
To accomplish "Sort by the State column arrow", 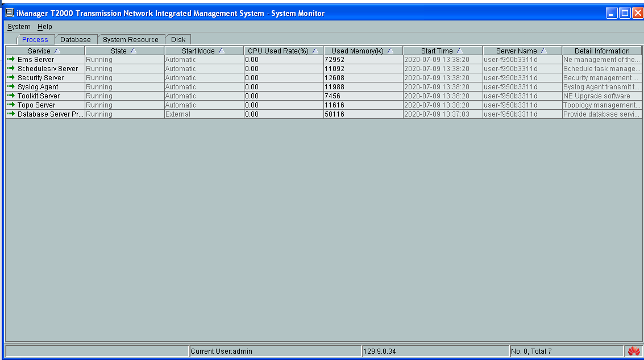I will tap(133, 51).
